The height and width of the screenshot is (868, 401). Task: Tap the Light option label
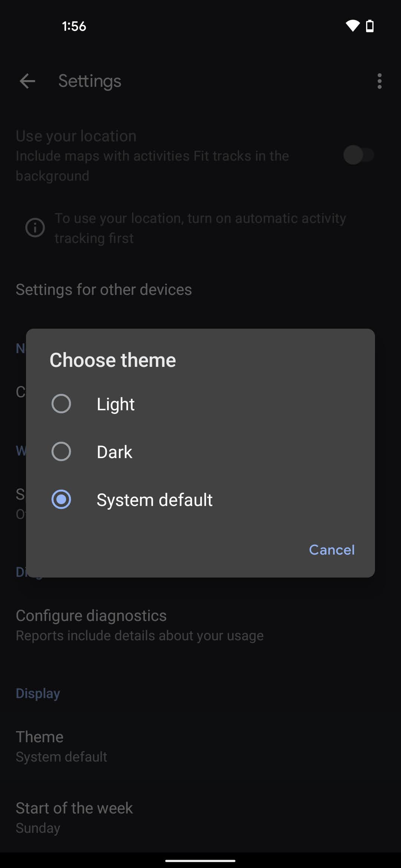[x=115, y=404]
